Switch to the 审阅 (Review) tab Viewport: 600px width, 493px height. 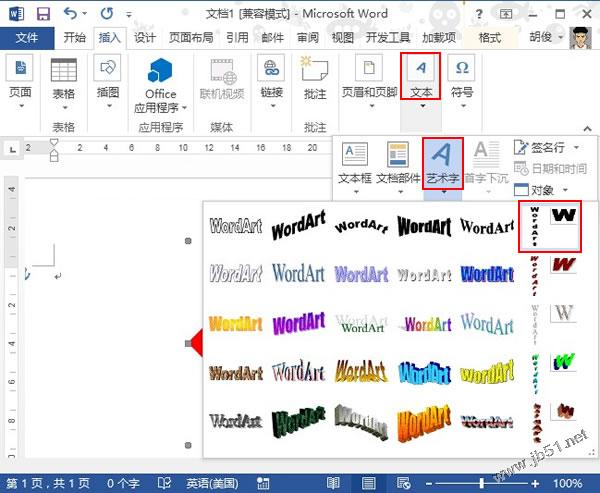(x=308, y=38)
